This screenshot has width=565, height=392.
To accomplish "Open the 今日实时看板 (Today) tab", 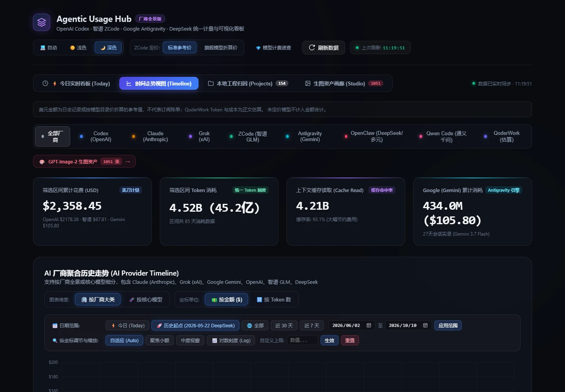I will tap(76, 83).
